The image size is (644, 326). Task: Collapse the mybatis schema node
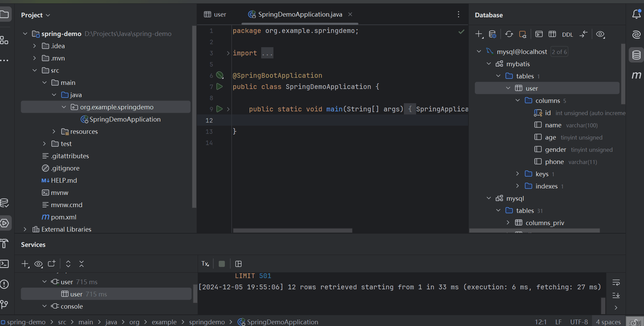[489, 64]
